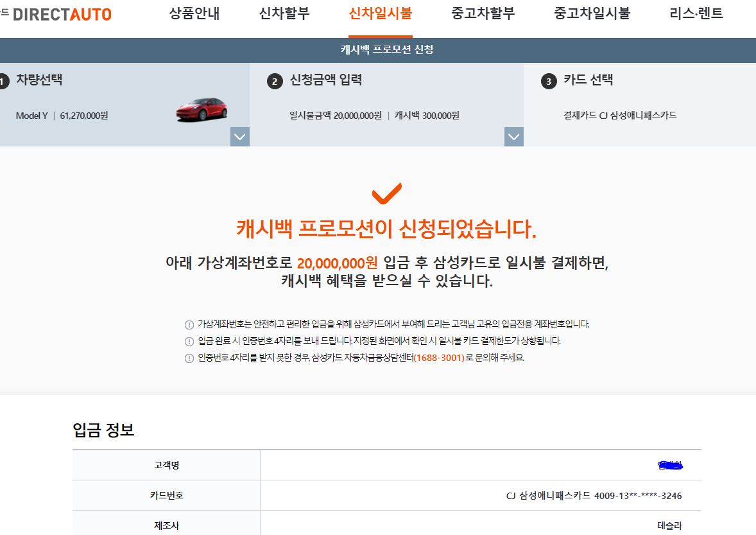Click step 2 number badge
This screenshot has width=756, height=535.
click(275, 82)
